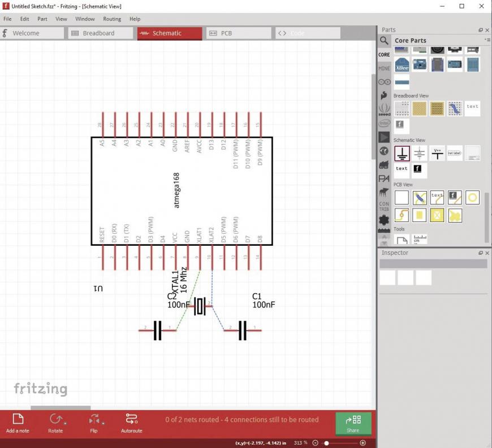Open the SparkFun flame parts bin
This screenshot has width=492, height=448.
[x=384, y=95]
